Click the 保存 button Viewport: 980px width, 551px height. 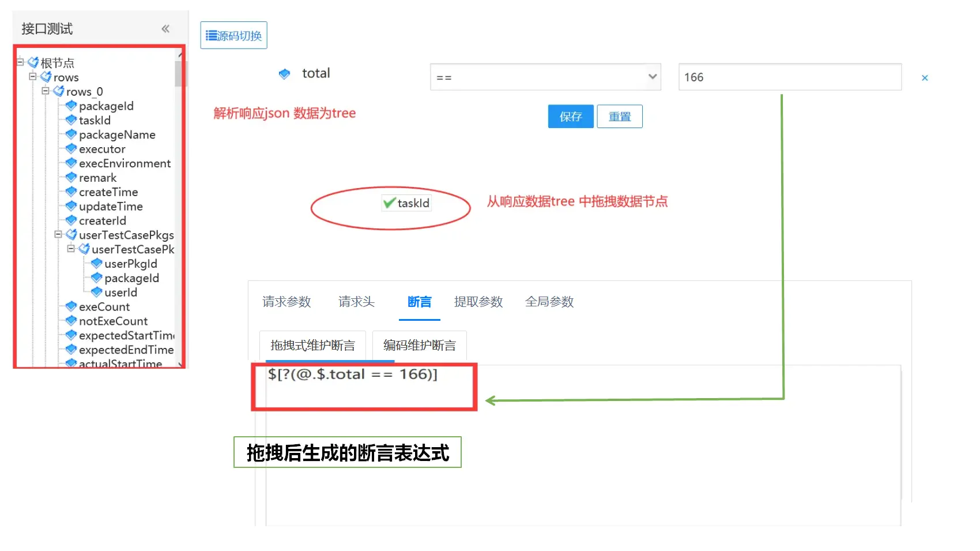click(571, 117)
